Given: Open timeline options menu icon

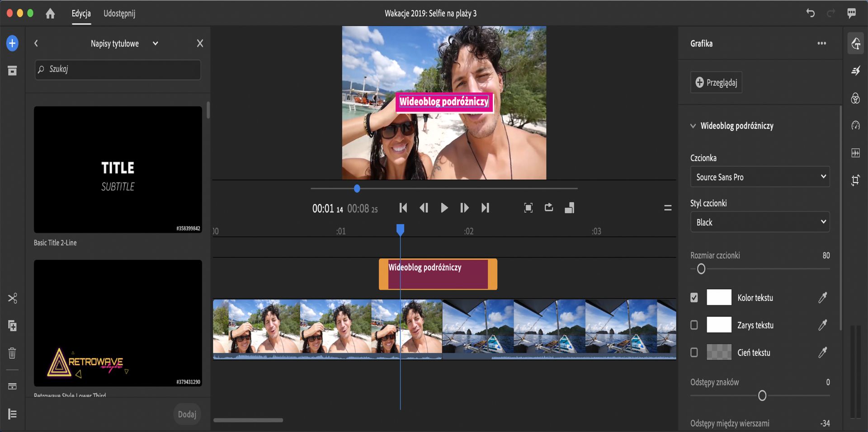Looking at the screenshot, I should pos(668,208).
